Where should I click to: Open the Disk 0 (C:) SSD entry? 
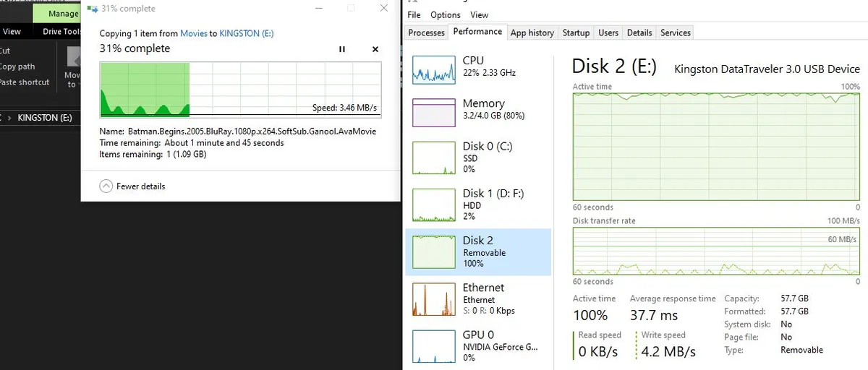point(478,157)
